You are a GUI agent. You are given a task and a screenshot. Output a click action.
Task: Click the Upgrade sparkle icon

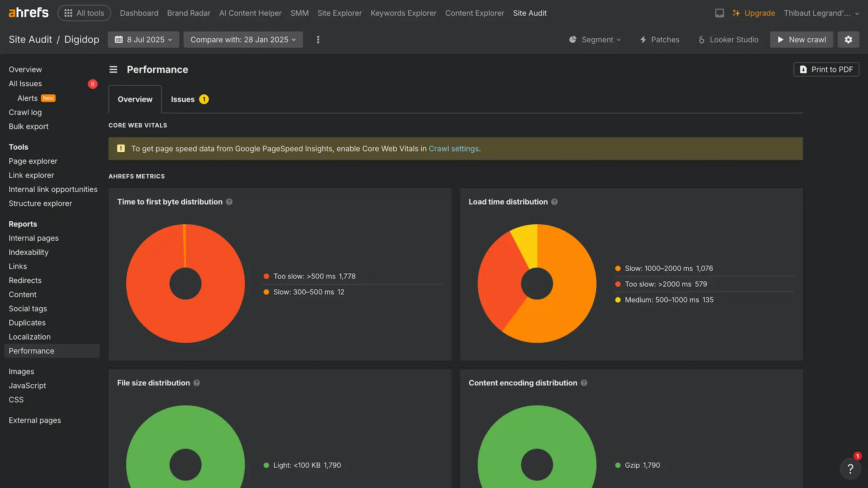tap(736, 13)
